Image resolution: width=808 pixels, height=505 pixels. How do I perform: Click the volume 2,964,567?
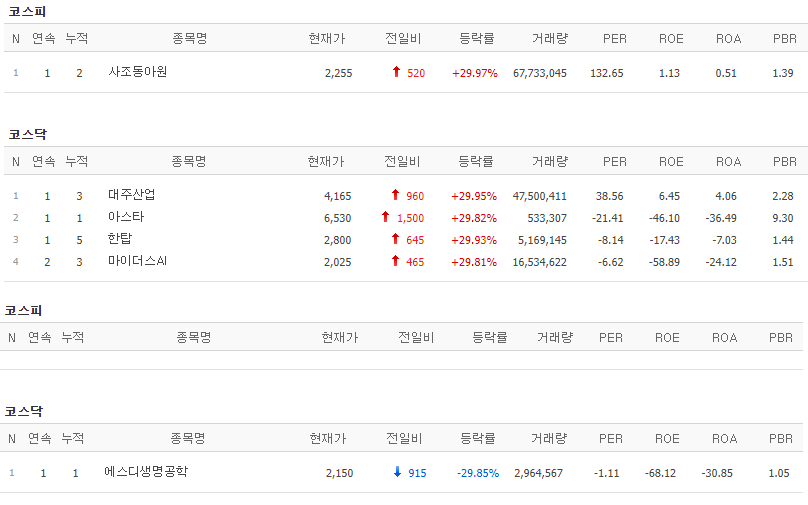(x=538, y=473)
